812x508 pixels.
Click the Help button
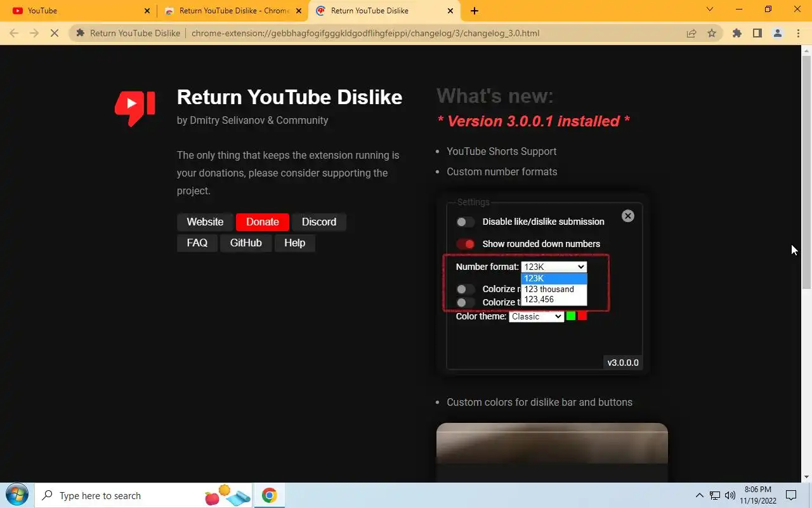point(295,243)
